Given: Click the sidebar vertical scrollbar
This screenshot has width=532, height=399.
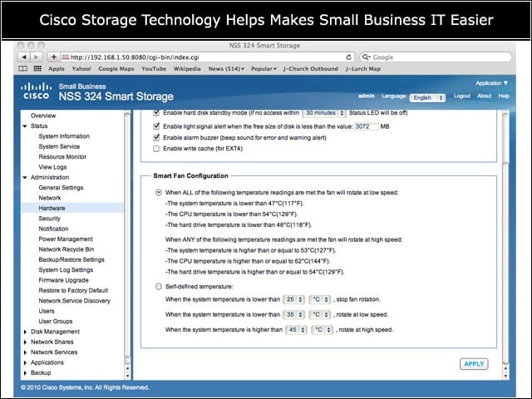Looking at the screenshot, I should [x=127, y=234].
